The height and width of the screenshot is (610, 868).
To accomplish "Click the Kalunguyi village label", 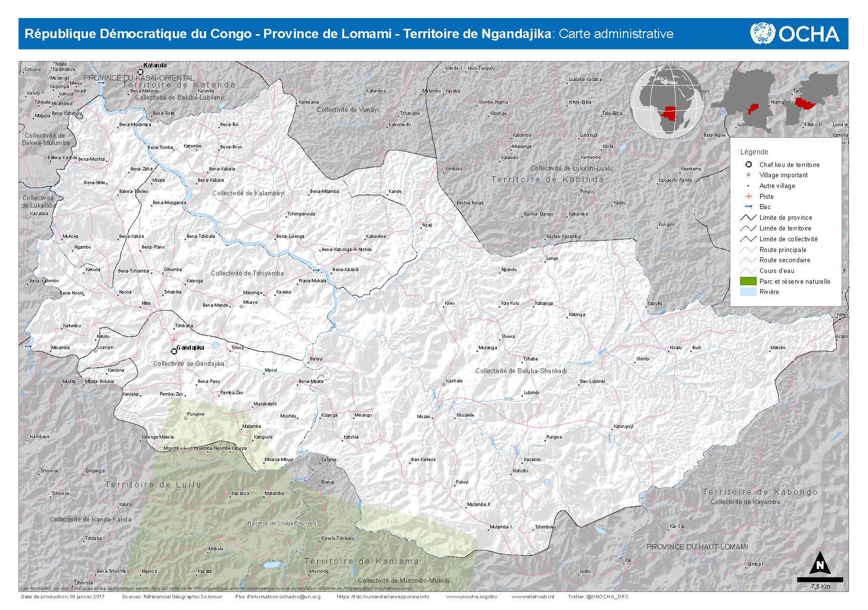I will pyautogui.click(x=623, y=426).
